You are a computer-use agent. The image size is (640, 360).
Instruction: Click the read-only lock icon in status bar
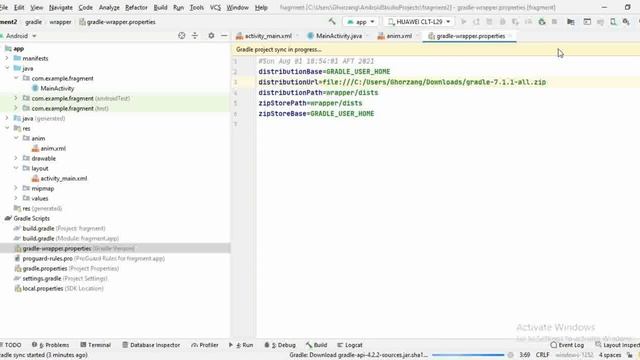point(630,355)
